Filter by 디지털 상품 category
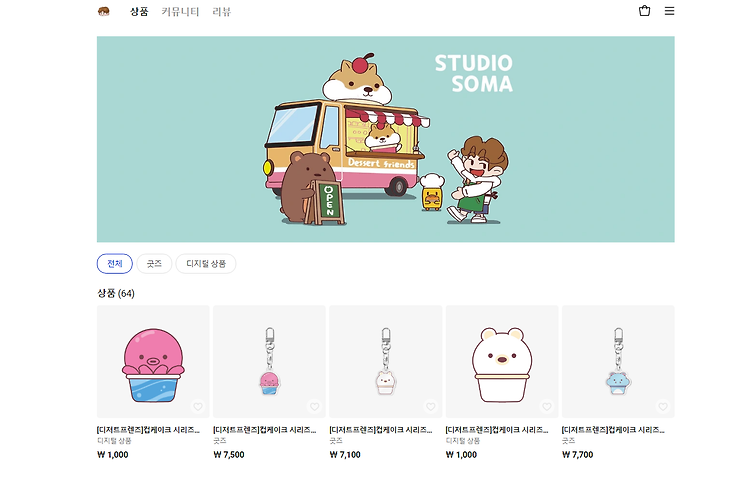 pyautogui.click(x=206, y=263)
